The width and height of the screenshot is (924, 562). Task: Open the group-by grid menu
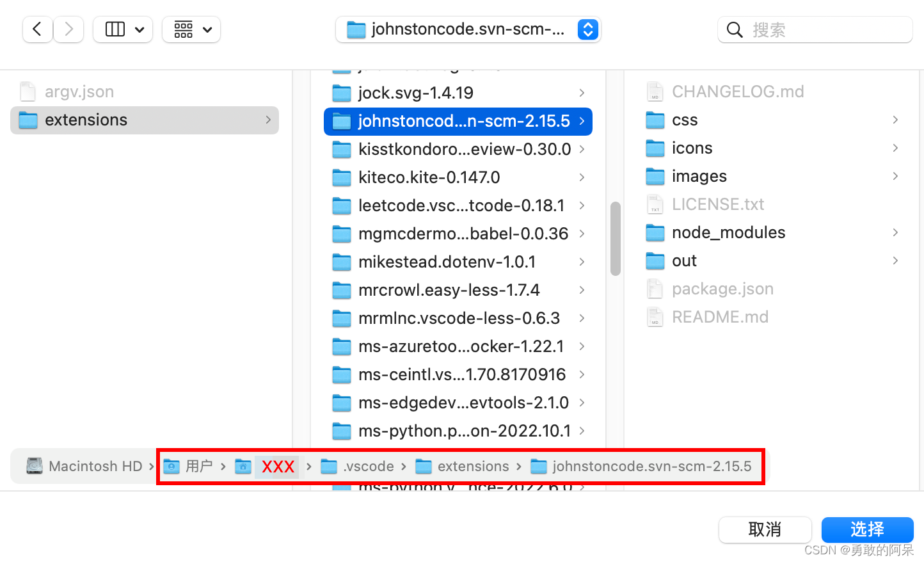191,29
